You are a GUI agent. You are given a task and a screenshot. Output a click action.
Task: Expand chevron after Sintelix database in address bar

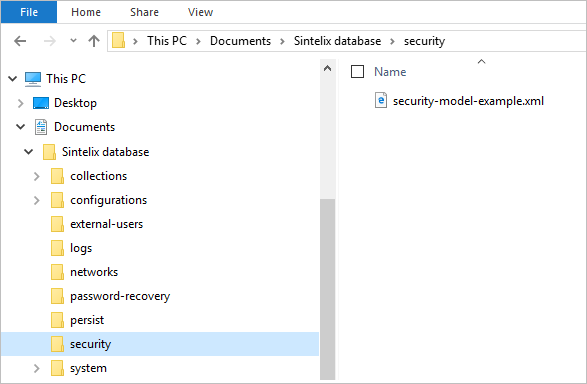click(x=392, y=41)
